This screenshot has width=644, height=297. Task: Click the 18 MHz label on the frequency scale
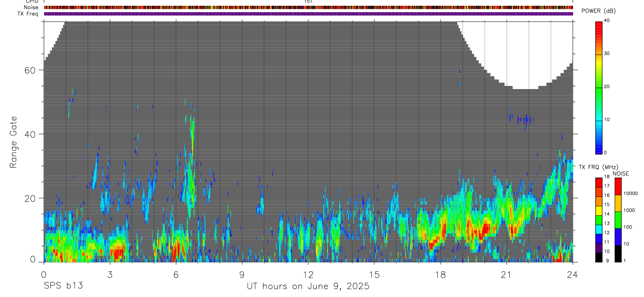tap(607, 177)
